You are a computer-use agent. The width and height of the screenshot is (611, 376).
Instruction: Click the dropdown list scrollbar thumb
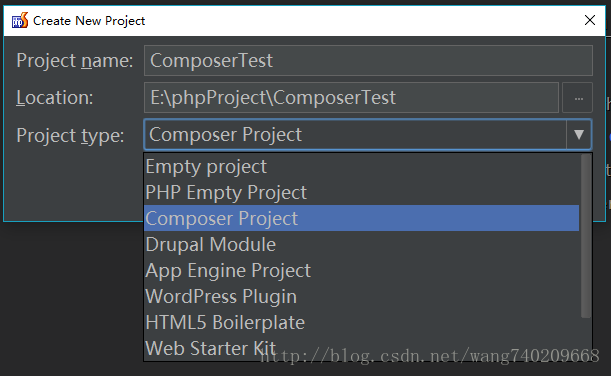pos(586,236)
